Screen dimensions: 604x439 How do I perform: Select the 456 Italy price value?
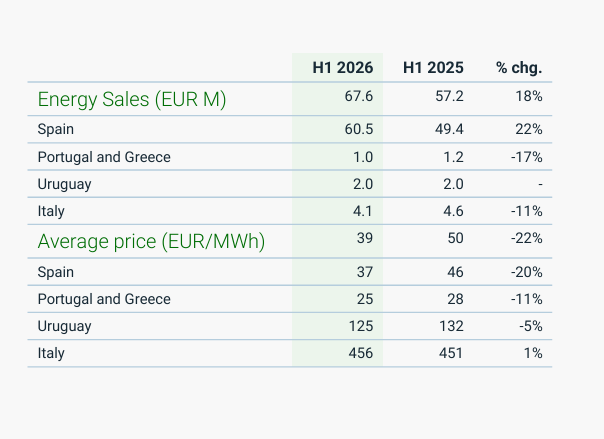[361, 353]
